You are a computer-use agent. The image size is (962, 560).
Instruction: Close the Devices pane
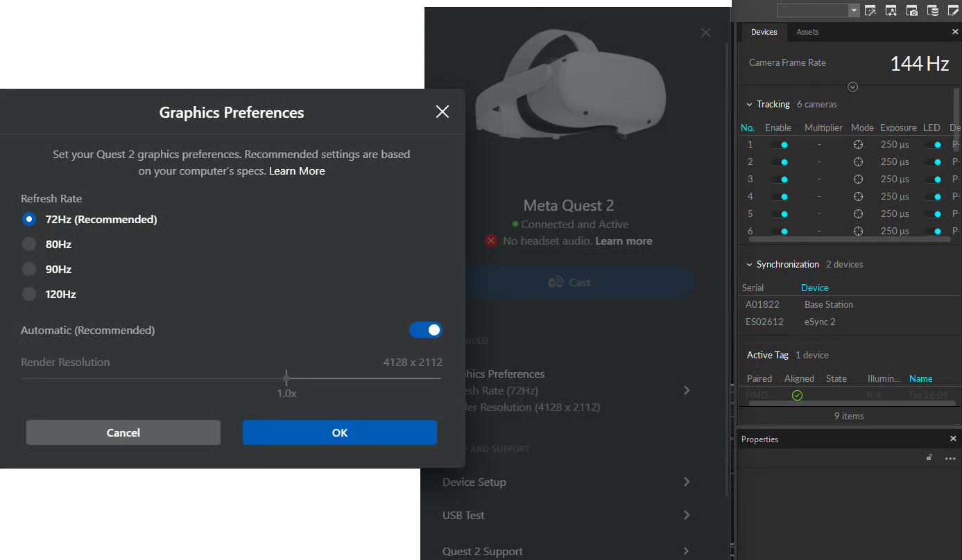tap(955, 32)
